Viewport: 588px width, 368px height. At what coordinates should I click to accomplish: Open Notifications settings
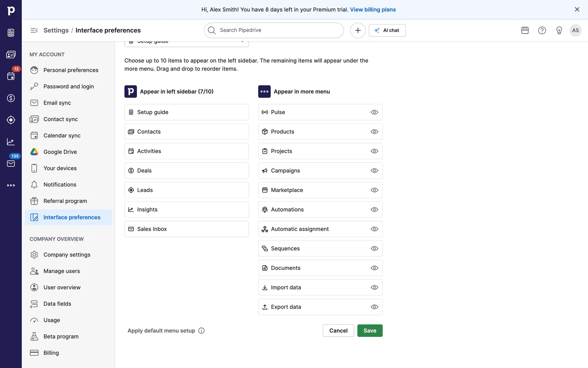pyautogui.click(x=60, y=185)
